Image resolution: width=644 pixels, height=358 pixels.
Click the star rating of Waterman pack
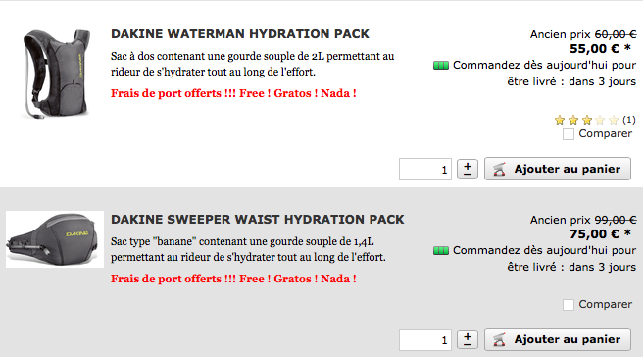[x=586, y=120]
